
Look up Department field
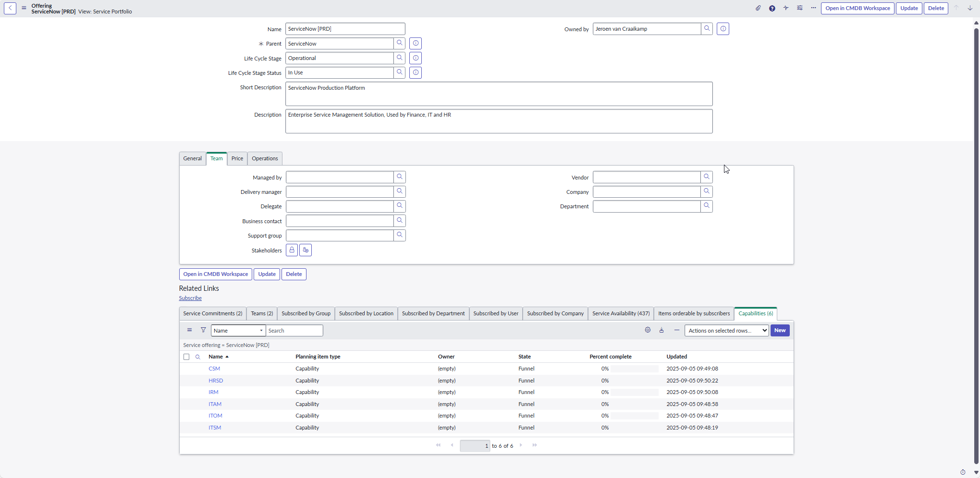pos(707,206)
